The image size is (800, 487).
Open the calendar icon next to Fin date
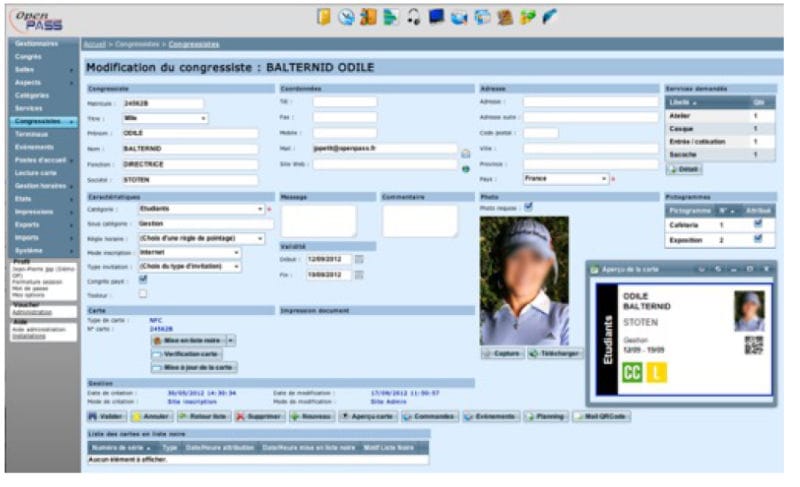point(359,275)
